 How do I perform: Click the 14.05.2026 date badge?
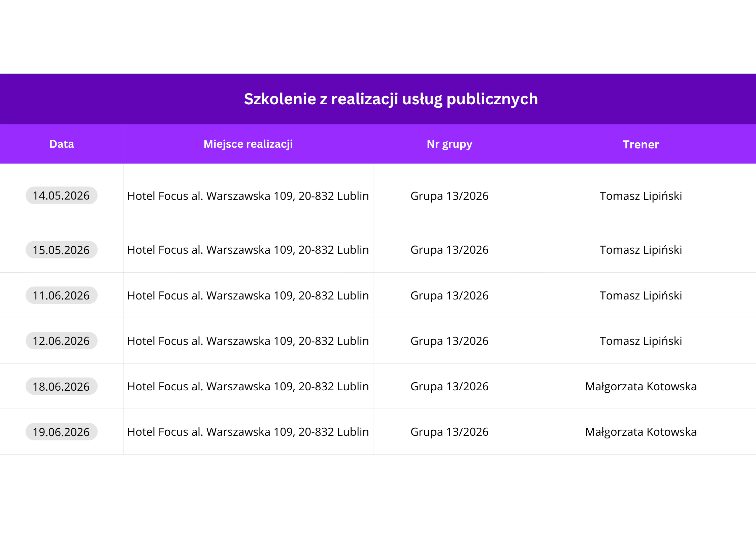[x=61, y=195]
